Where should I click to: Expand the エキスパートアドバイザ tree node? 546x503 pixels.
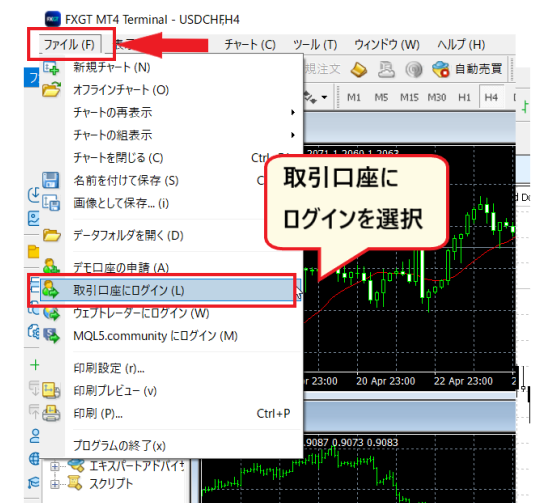pos(54,466)
